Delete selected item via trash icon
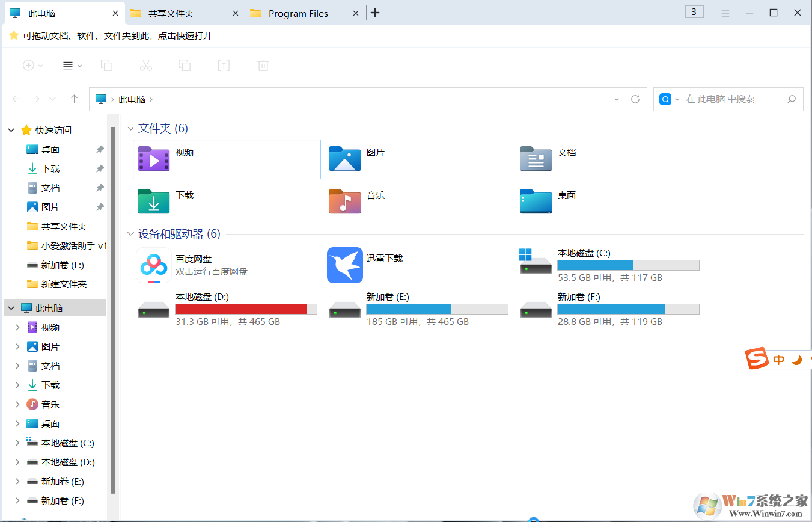Screen dimensions: 812x522 tap(263, 65)
